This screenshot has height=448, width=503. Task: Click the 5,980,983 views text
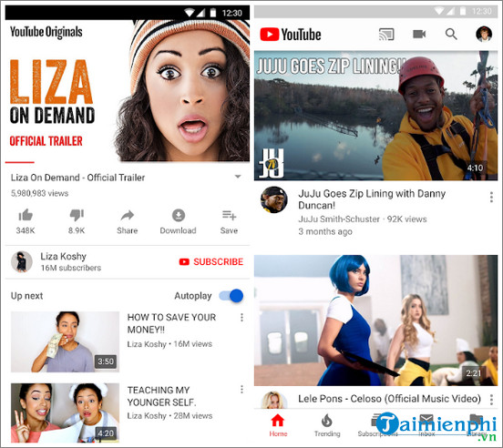tap(39, 193)
